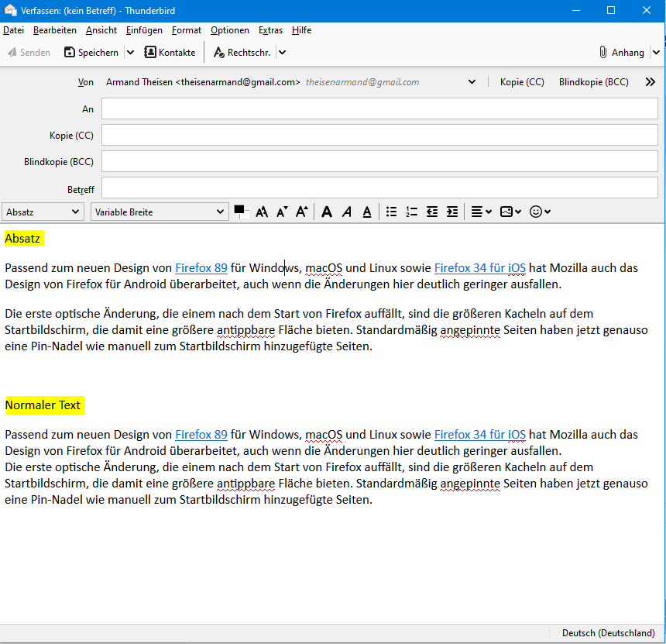Toggle underline text formatting

(x=367, y=212)
